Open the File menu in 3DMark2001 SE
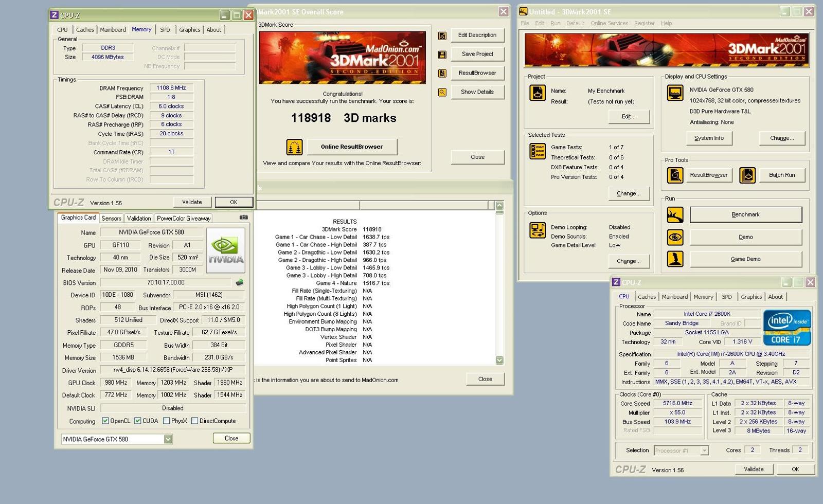 pyautogui.click(x=525, y=23)
